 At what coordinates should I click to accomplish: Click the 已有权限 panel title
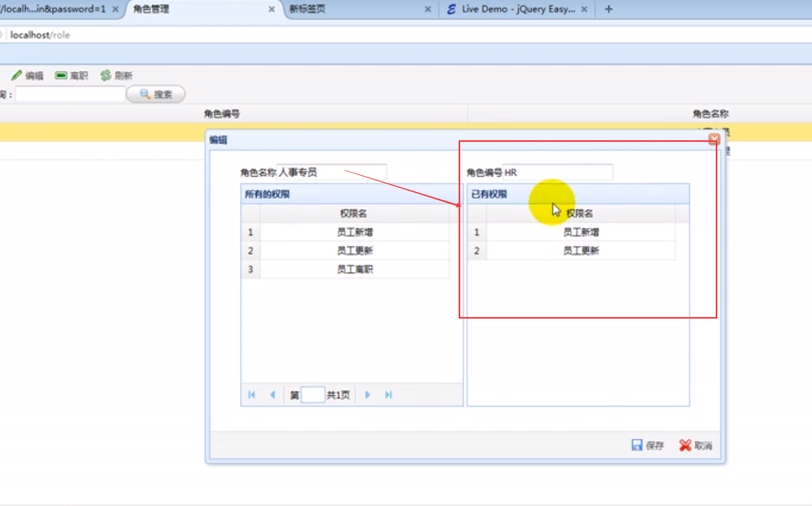[x=489, y=194]
